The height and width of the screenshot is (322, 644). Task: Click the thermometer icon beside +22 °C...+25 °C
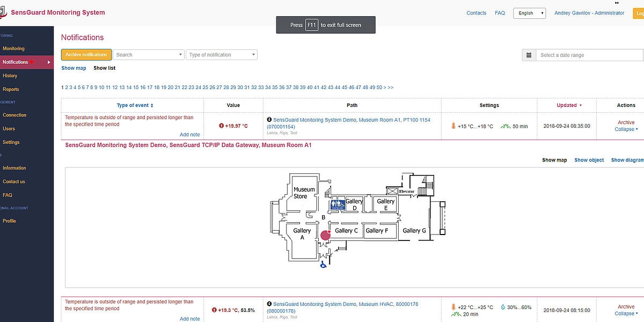click(x=453, y=308)
